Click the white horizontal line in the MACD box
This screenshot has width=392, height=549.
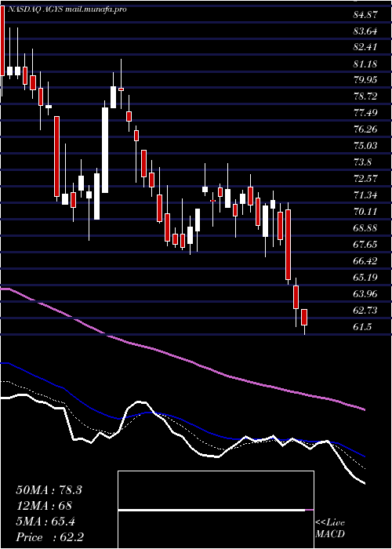[x=212, y=511]
